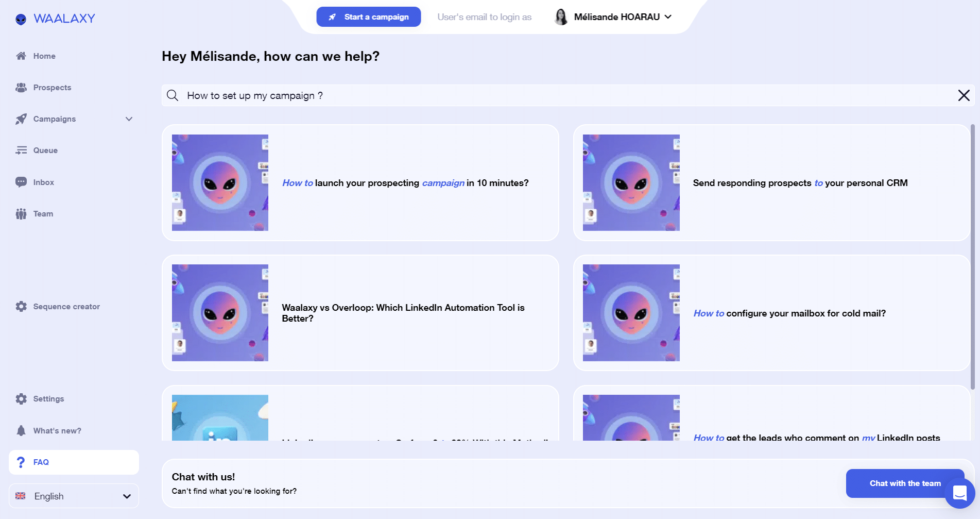Click the search field with campaign query
The height and width of the screenshot is (519, 980).
(x=568, y=95)
